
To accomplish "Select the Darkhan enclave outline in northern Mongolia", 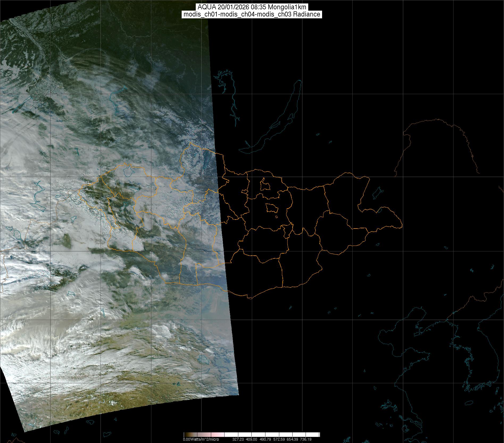I will [x=265, y=184].
